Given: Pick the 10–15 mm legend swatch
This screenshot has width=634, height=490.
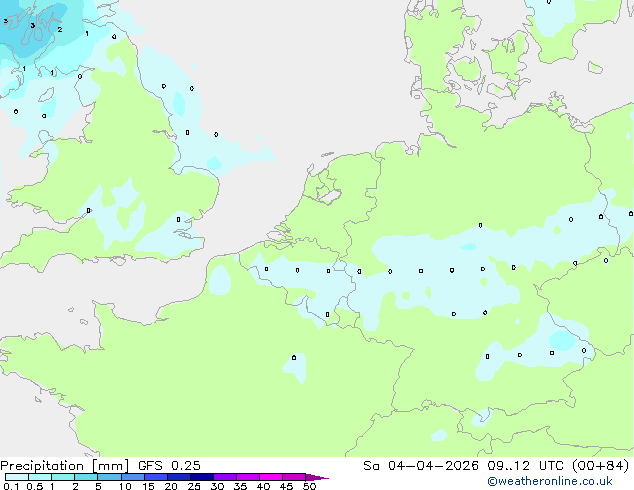Looking at the screenshot, I should click(132, 477).
